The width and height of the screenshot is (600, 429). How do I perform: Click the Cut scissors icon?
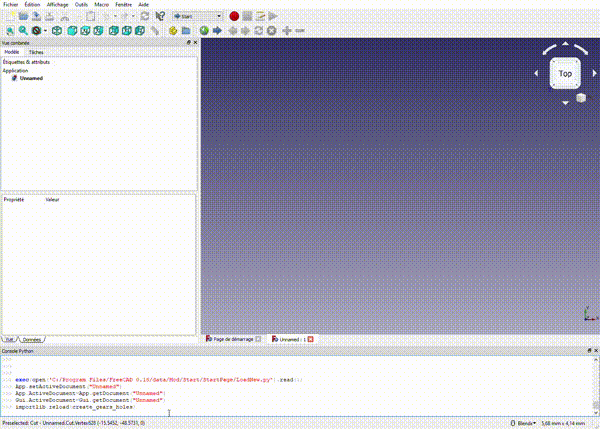coord(65,16)
